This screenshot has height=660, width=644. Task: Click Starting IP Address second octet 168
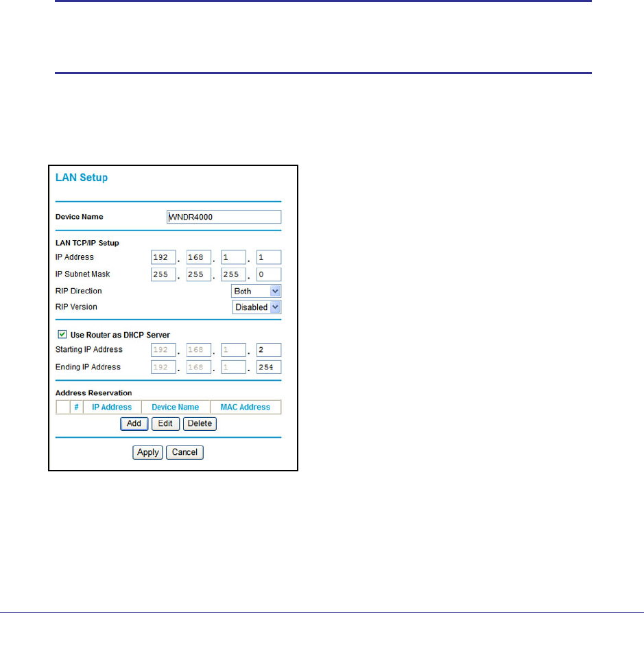pyautogui.click(x=198, y=350)
